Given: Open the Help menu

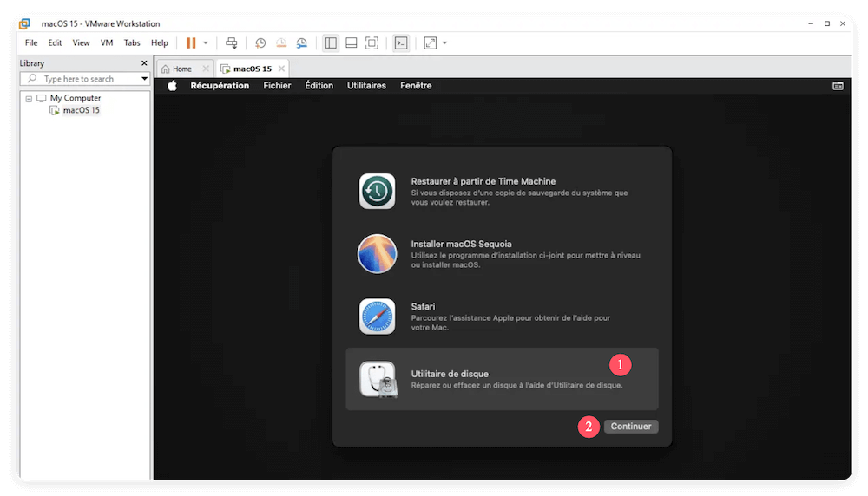Looking at the screenshot, I should (x=160, y=43).
